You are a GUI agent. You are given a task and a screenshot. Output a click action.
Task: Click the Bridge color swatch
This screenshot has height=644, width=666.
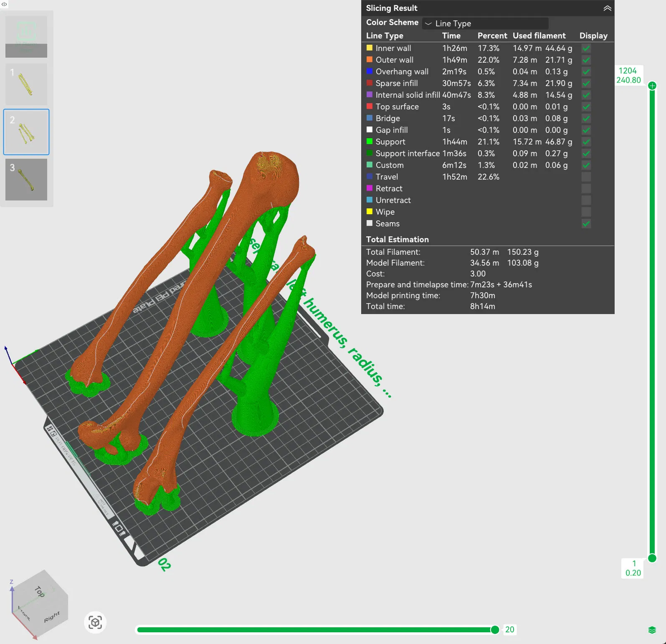tap(370, 118)
